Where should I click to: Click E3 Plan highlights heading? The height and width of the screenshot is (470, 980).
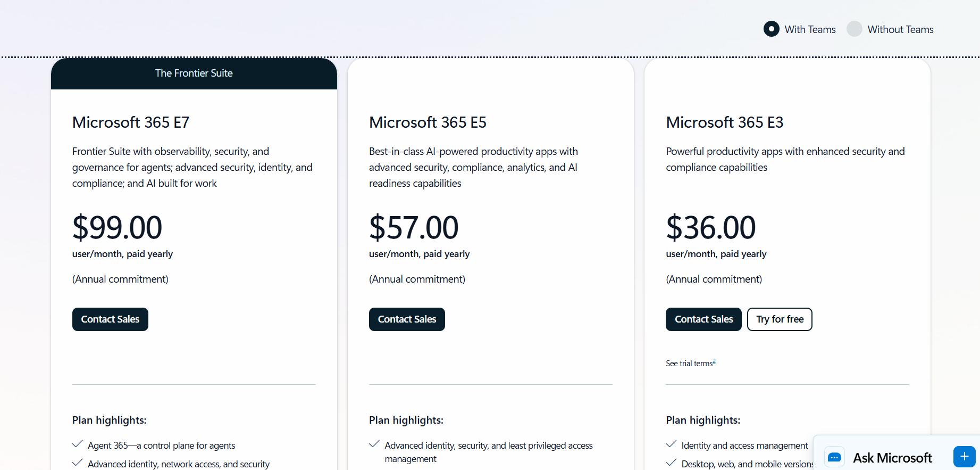[x=702, y=420]
